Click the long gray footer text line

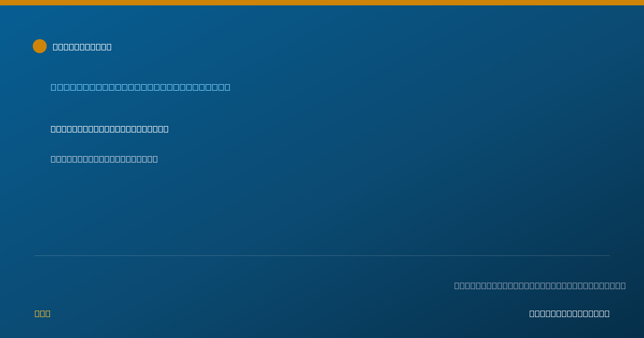tap(540, 285)
